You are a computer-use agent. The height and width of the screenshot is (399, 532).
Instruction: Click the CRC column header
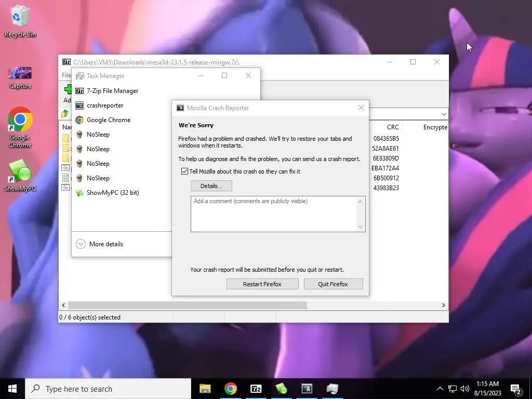coord(393,127)
